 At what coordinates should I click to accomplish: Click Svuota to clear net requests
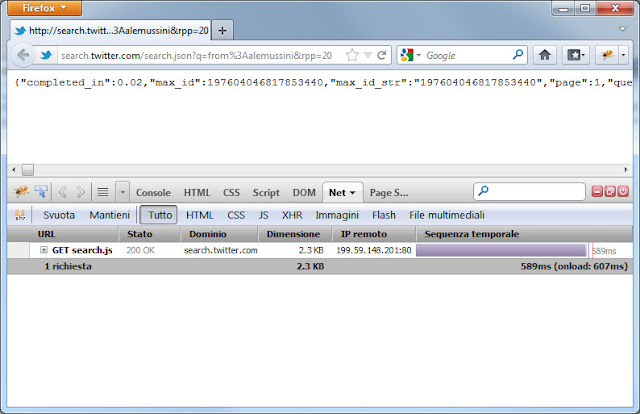(59, 215)
